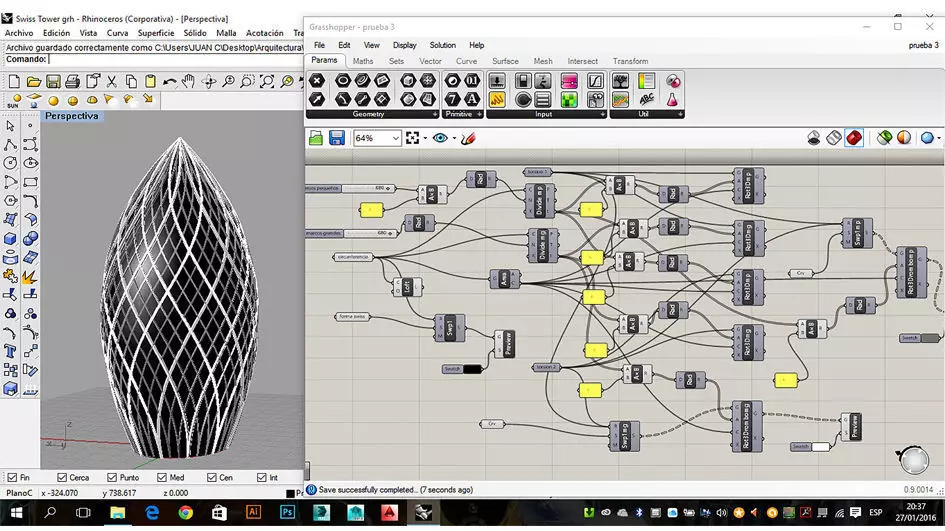Add Grasshopper Vector parameter component
The height and width of the screenshot is (531, 945).
coord(317,99)
